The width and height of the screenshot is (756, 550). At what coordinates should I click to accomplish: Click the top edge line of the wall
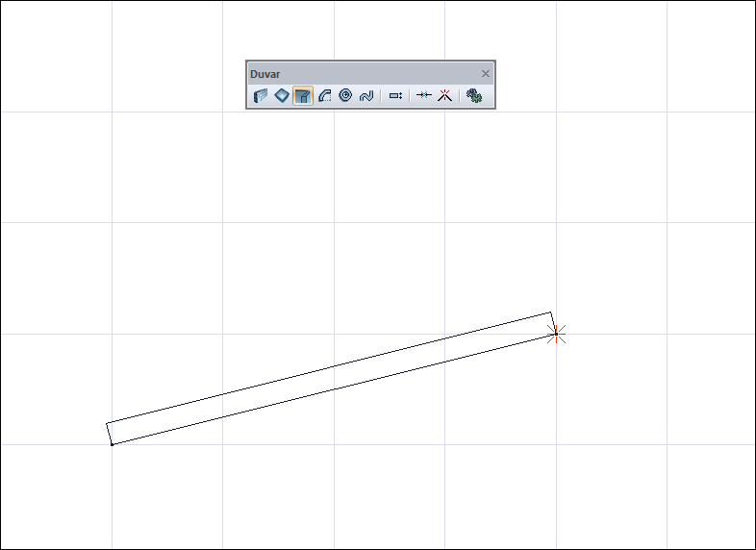point(328,368)
